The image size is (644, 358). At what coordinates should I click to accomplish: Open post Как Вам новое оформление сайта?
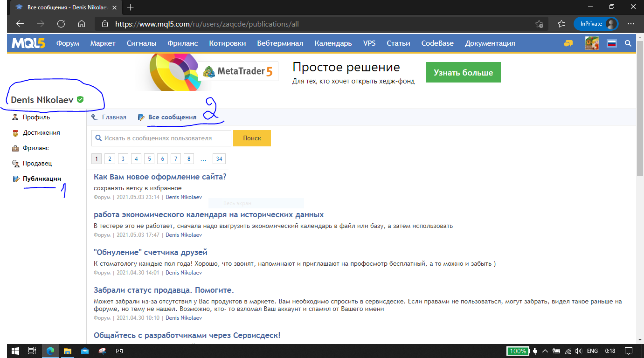(x=160, y=177)
